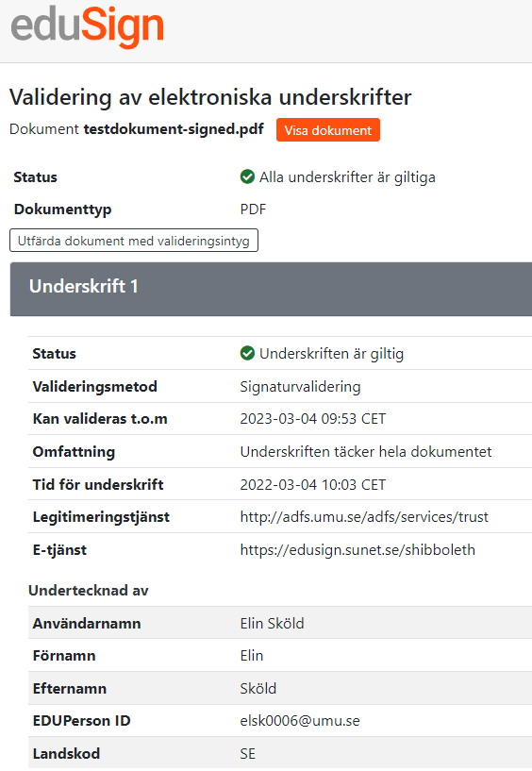Click the E-tjänst label
This screenshot has width=532, height=771.
click(59, 550)
